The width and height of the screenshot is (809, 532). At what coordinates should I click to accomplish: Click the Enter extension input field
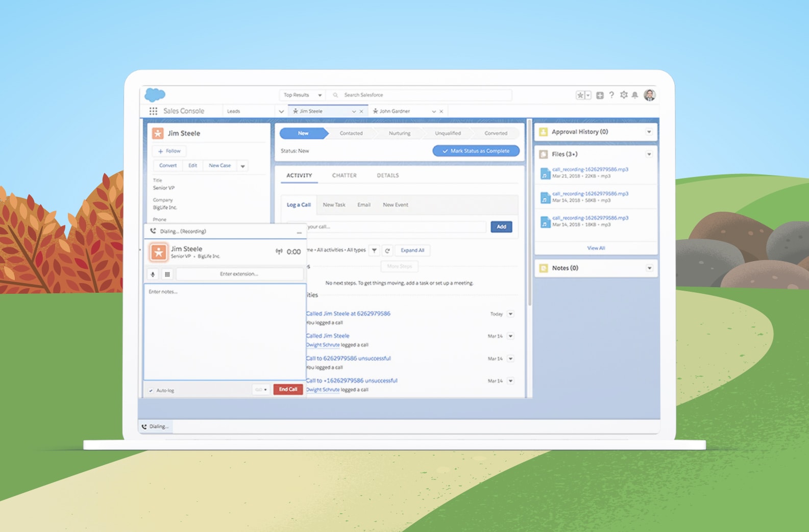point(239,274)
